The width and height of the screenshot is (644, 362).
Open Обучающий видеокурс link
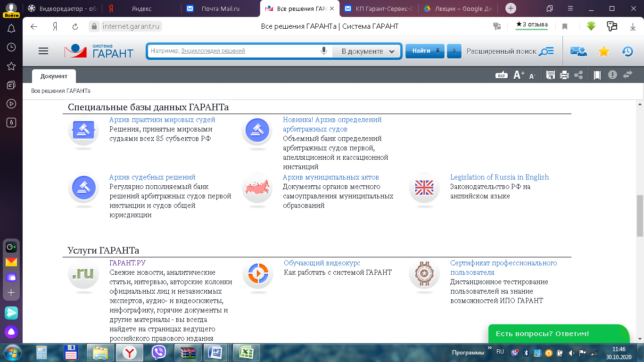(322, 263)
